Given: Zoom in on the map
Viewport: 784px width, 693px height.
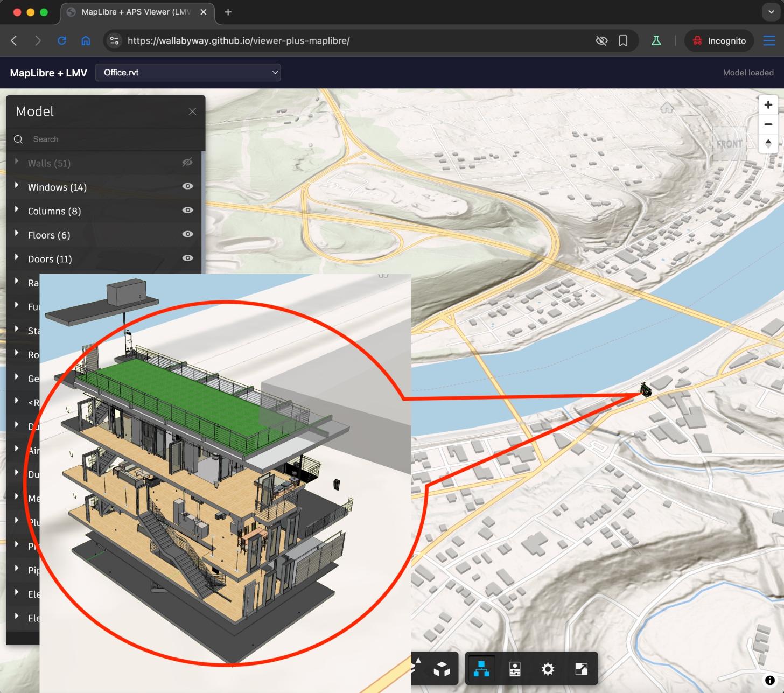Looking at the screenshot, I should [x=768, y=105].
